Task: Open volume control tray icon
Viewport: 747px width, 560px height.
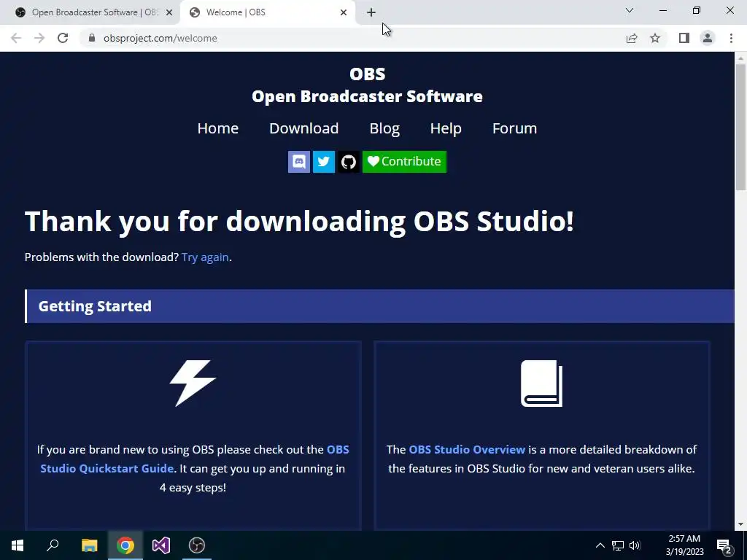Action: 635,545
